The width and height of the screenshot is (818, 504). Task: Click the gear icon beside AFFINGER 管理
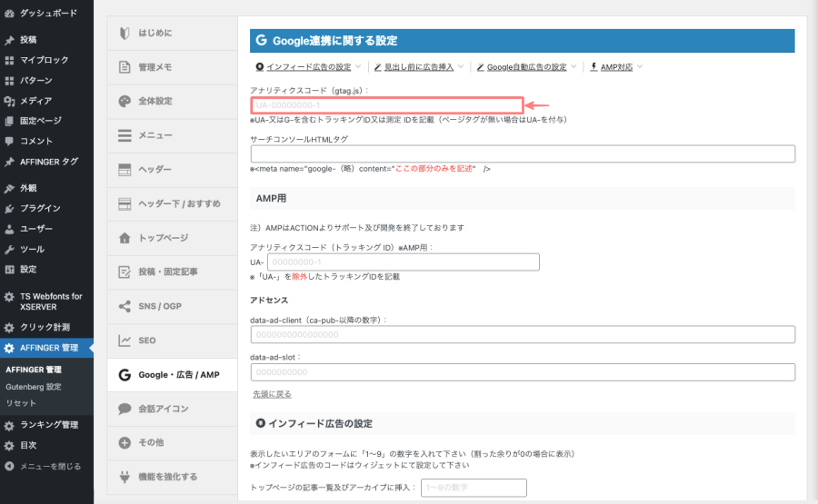[x=9, y=348]
